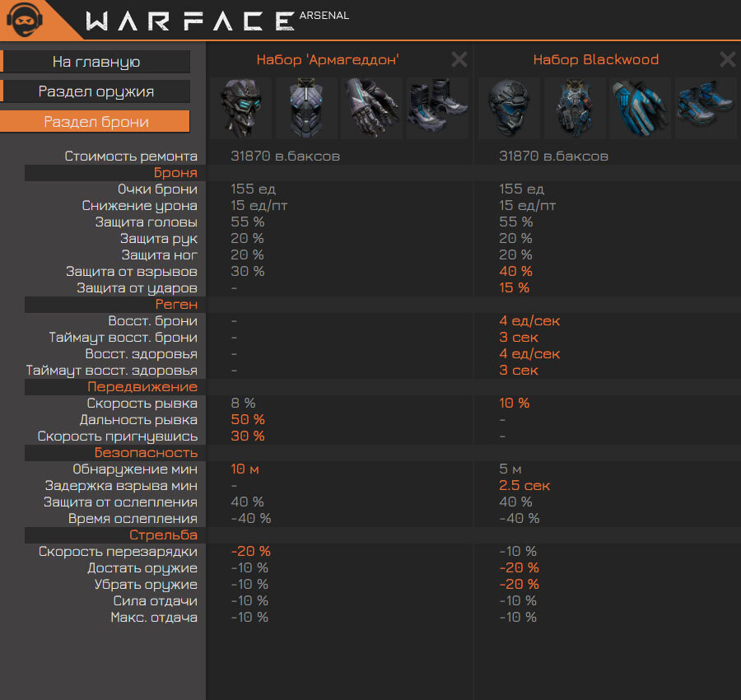Select the Blackwood helmet thumbnail
741x700 pixels.
tap(510, 108)
